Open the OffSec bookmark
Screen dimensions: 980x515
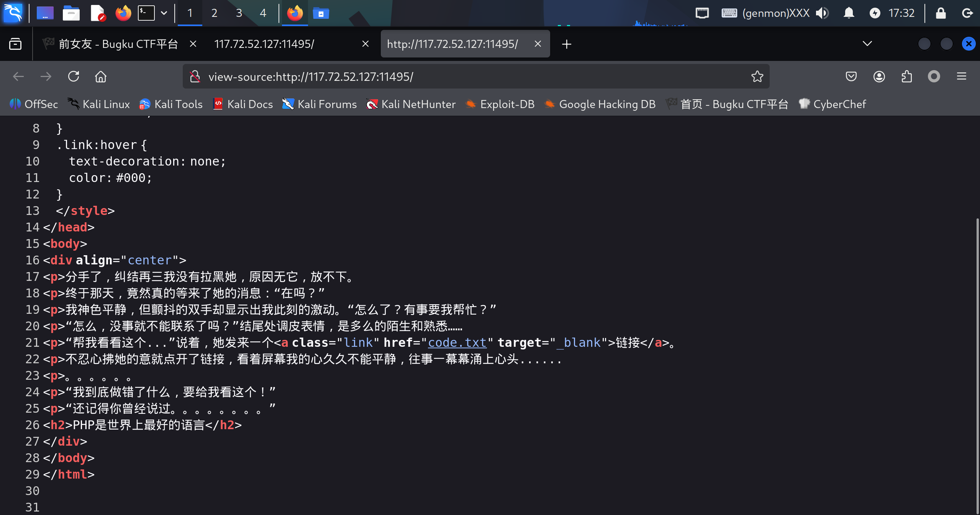pyautogui.click(x=33, y=104)
